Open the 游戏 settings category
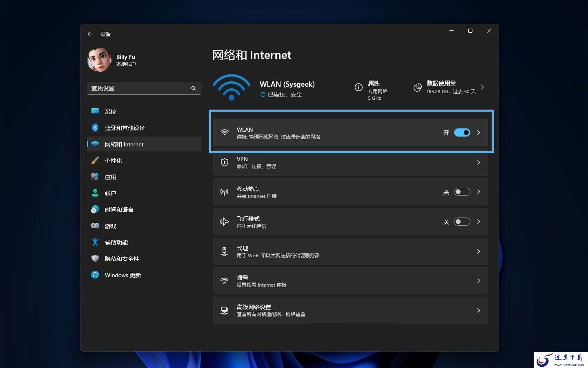 point(144,226)
